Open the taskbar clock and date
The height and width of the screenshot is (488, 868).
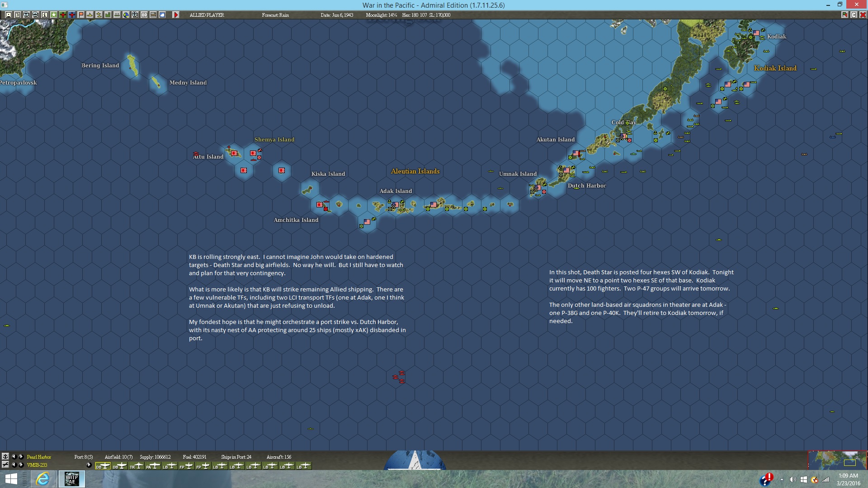(x=848, y=479)
